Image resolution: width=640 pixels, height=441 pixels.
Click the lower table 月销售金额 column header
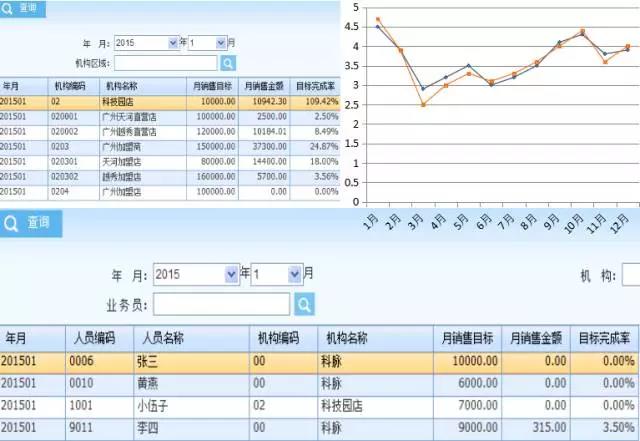click(536, 339)
